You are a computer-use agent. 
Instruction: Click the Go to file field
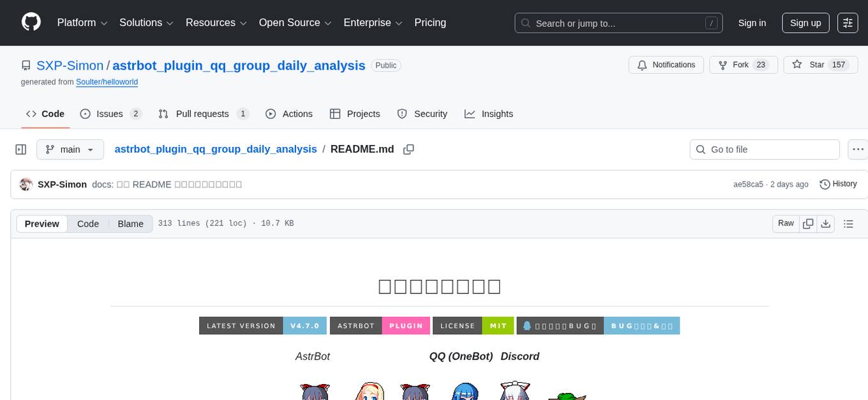click(x=764, y=149)
